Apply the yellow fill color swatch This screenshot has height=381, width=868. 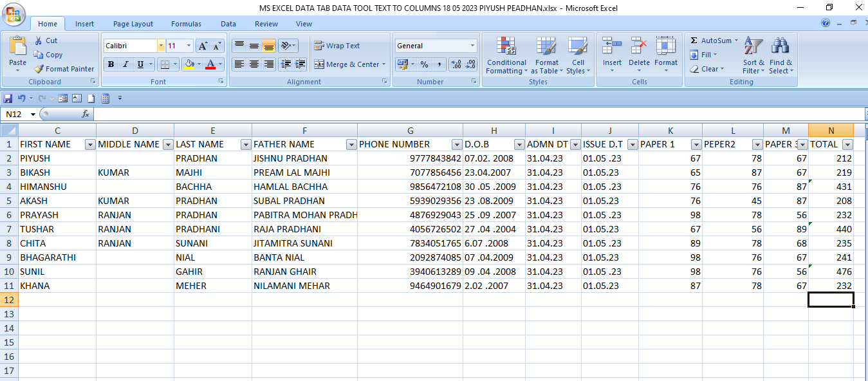point(189,64)
